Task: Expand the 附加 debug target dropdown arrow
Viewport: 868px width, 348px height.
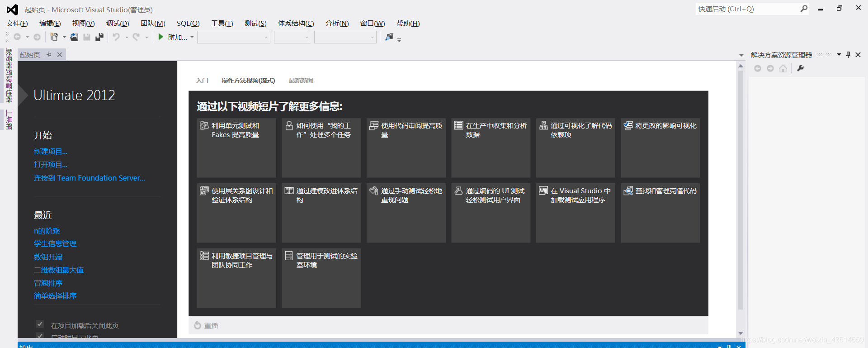Action: [x=192, y=37]
